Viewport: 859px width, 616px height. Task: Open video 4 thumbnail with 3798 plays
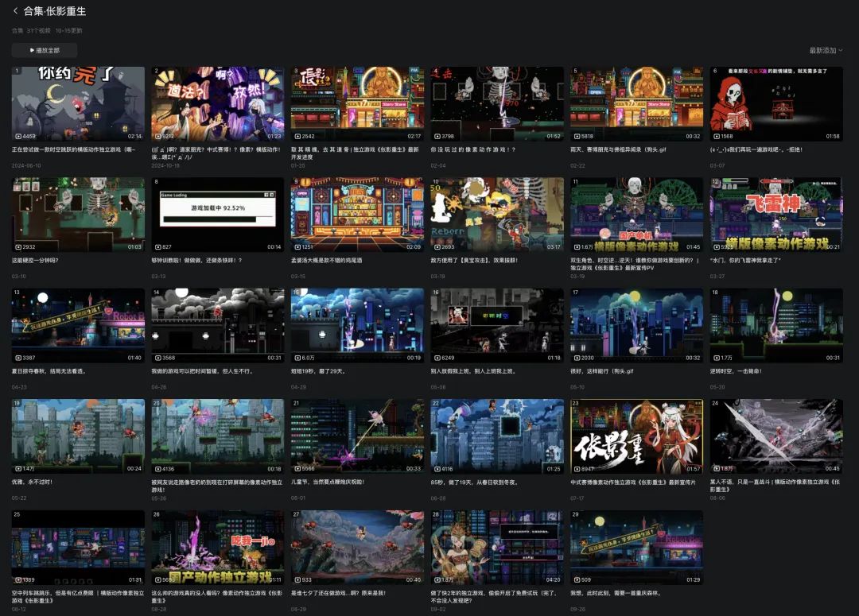[x=497, y=104]
